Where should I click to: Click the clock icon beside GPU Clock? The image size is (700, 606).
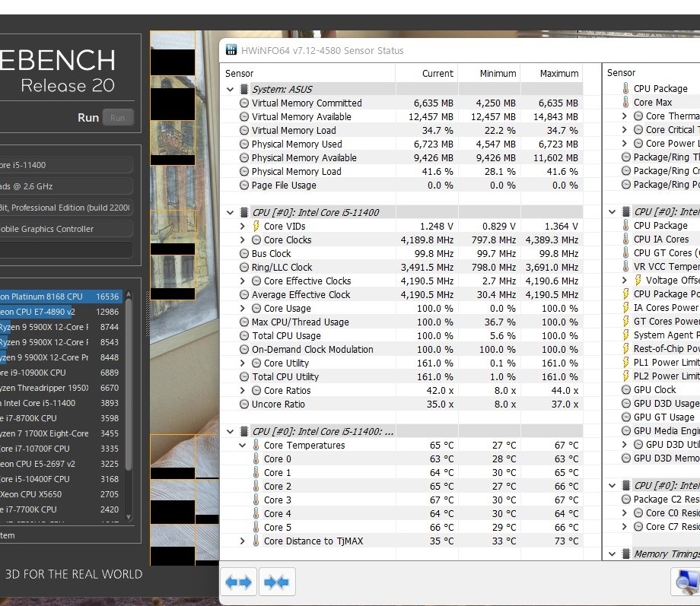[626, 389]
